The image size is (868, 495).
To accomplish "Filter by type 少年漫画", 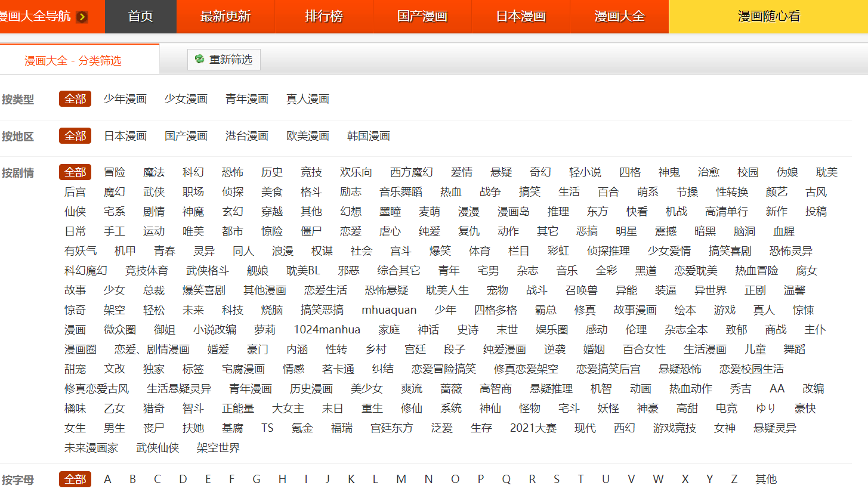I will tap(125, 99).
